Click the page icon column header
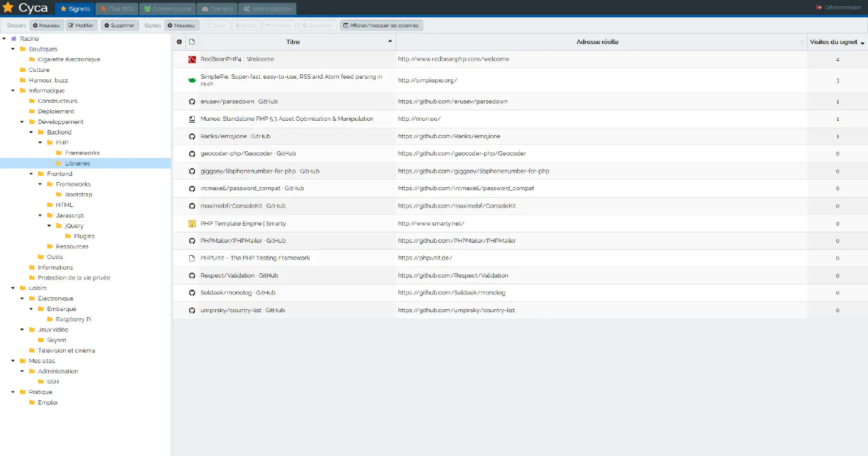868x456 pixels. click(192, 42)
